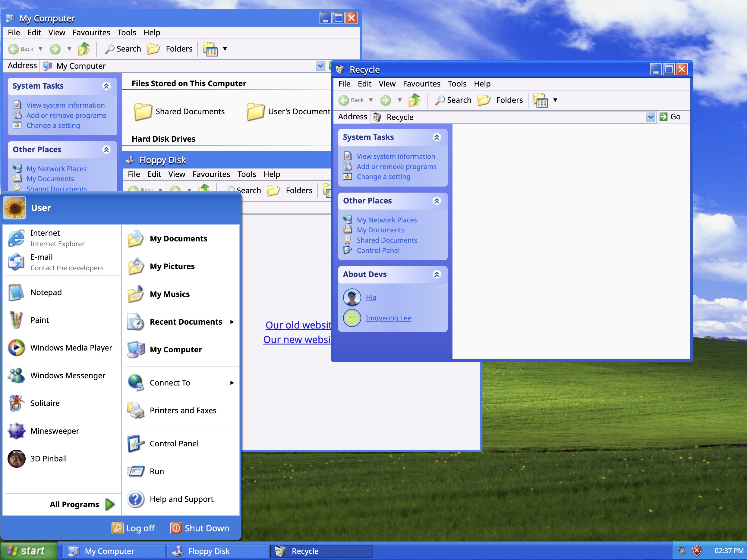Click the Up folder icon in Recycle toolbar
747x560 pixels.
point(414,100)
